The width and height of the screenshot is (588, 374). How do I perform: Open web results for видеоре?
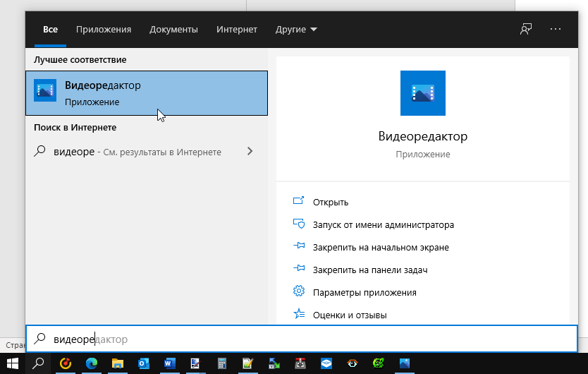coord(147,151)
